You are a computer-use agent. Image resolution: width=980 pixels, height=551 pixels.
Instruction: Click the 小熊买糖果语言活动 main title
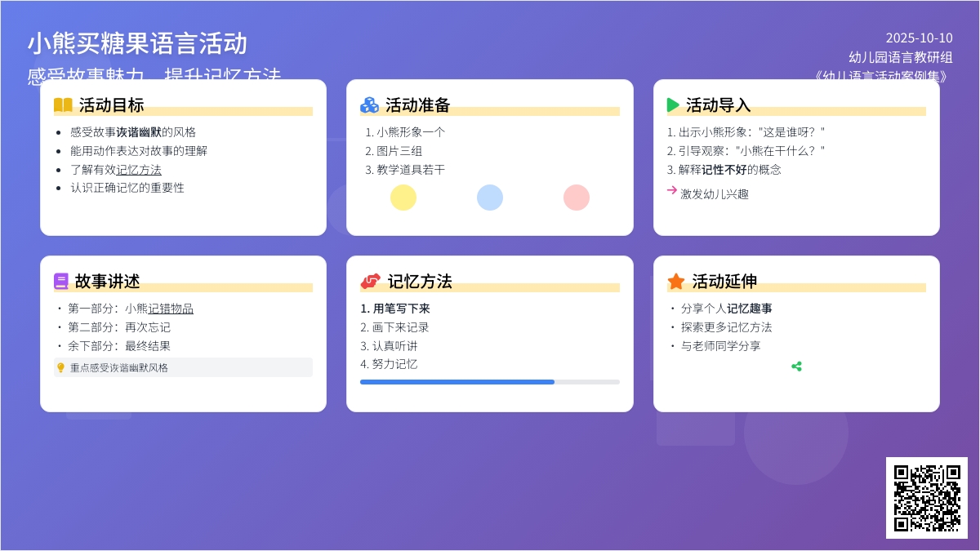tap(137, 43)
